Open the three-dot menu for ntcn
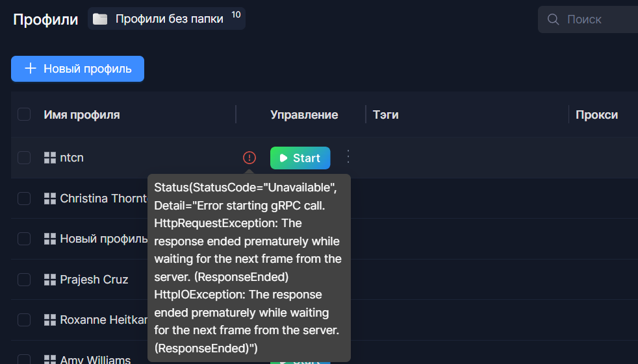The width and height of the screenshot is (638, 364). 348,157
